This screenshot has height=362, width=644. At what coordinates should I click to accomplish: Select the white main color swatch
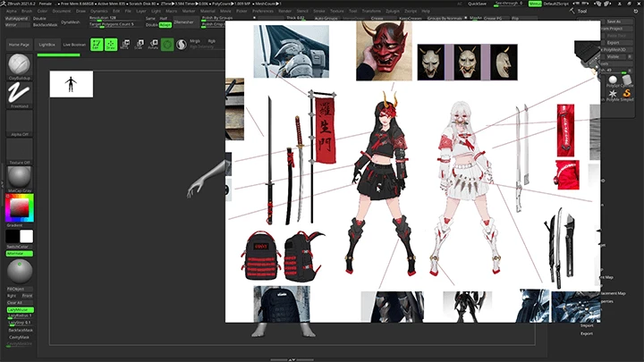(x=26, y=236)
